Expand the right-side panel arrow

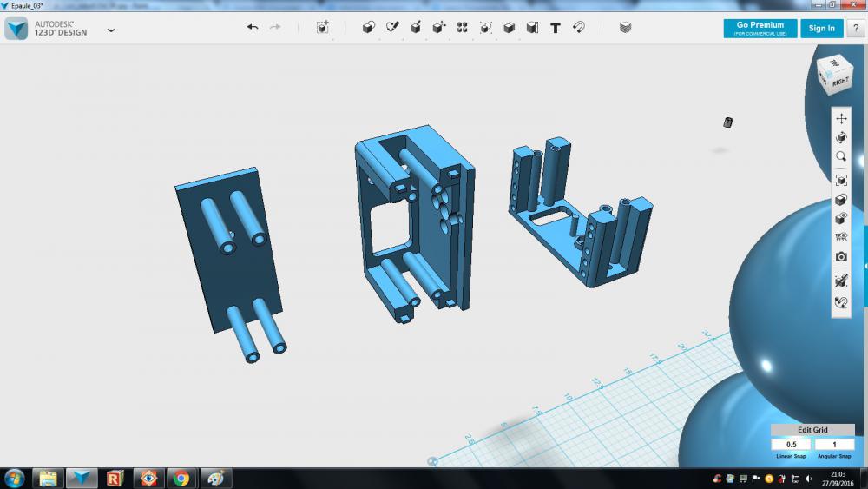(865, 267)
